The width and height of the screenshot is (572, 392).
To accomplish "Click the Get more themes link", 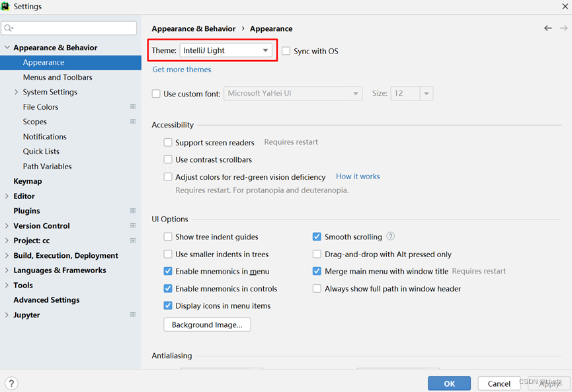I will coord(182,69).
